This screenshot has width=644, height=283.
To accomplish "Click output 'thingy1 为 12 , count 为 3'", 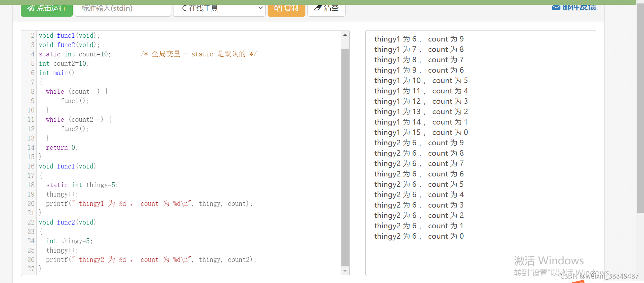I will pos(421,101).
